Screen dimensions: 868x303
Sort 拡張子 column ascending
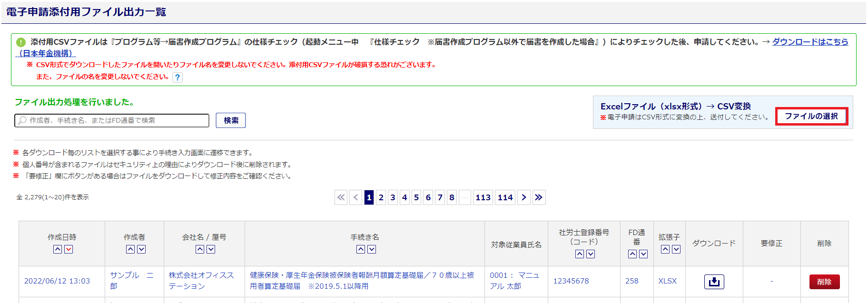coord(665,249)
